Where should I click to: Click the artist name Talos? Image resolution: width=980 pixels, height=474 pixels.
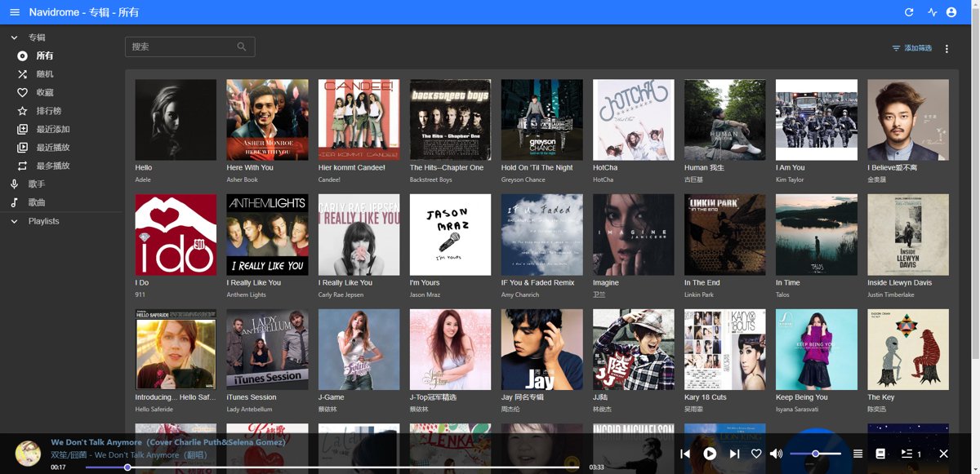click(x=784, y=295)
